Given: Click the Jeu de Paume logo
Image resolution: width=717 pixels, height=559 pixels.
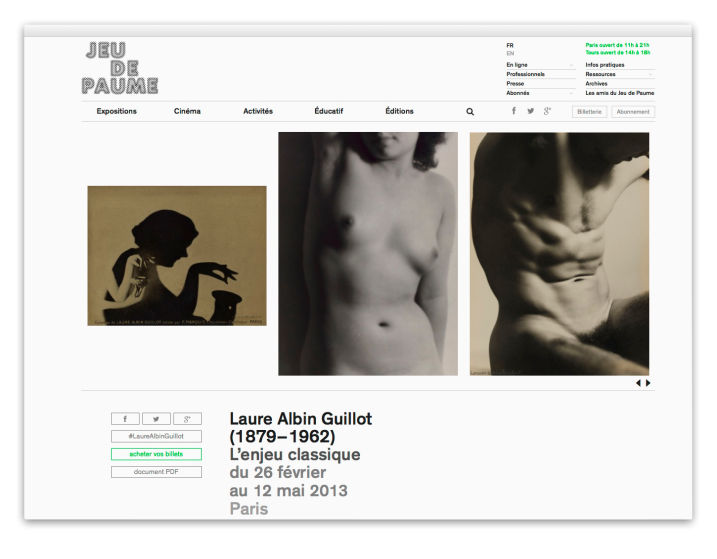Looking at the screenshot, I should tap(120, 68).
